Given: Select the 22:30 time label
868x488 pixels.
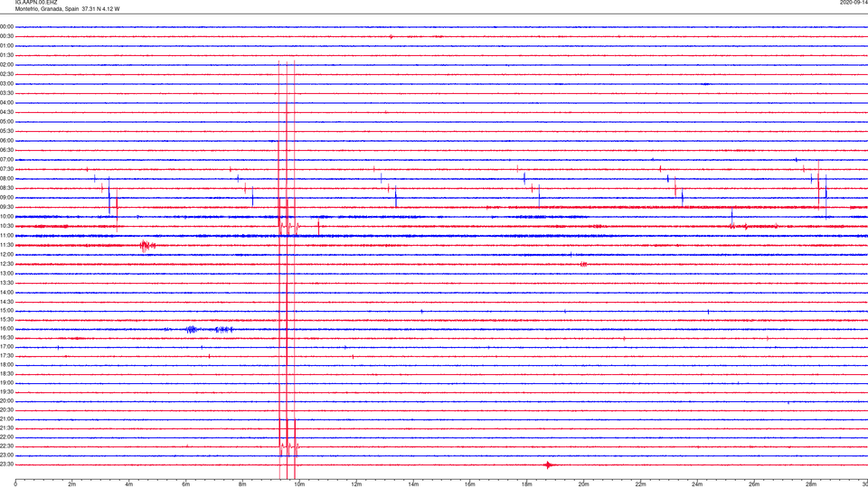Looking at the screenshot, I should [6, 446].
